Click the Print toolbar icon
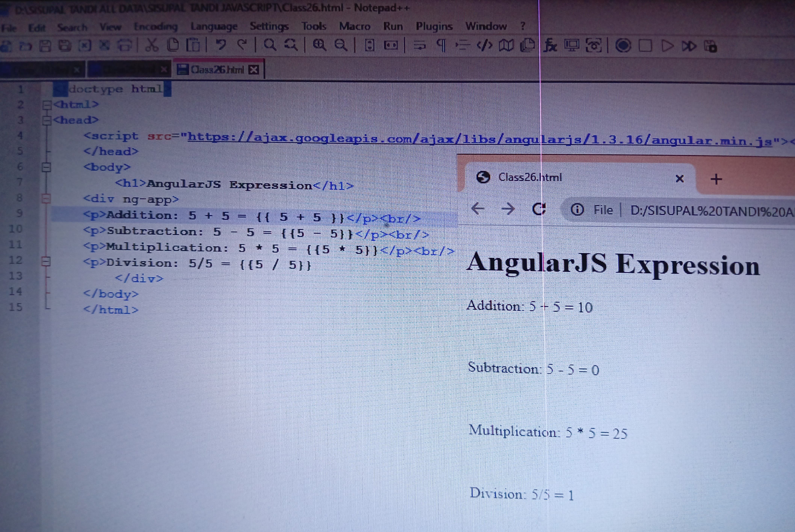Image resolution: width=795 pixels, height=532 pixels. [x=124, y=45]
